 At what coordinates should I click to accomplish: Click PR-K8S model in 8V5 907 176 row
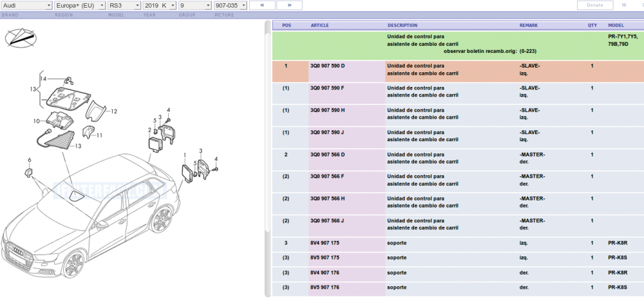(618, 287)
